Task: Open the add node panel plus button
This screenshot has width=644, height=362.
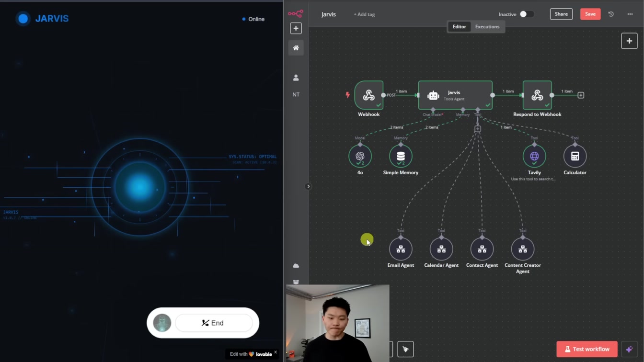Action: pos(629,41)
